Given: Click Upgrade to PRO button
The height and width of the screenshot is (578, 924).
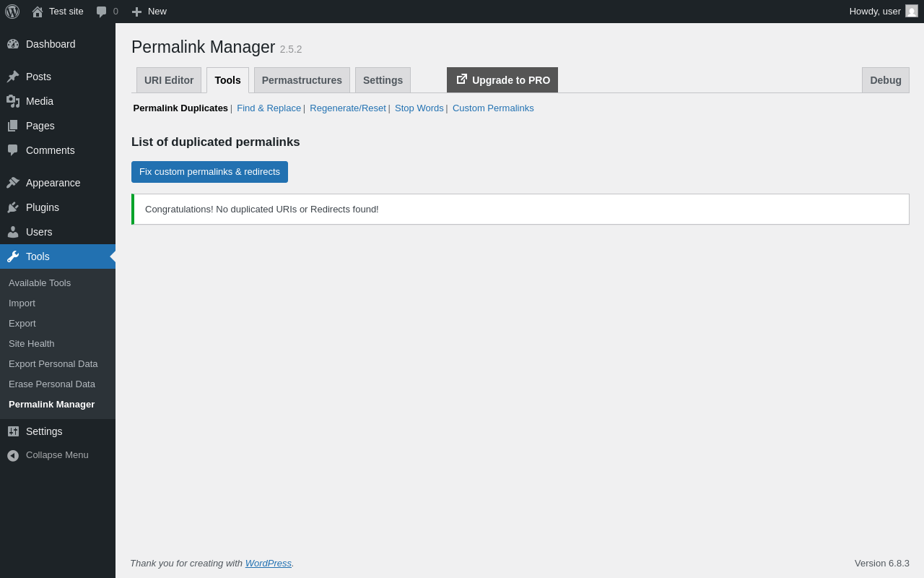Looking at the screenshot, I should coord(502,80).
